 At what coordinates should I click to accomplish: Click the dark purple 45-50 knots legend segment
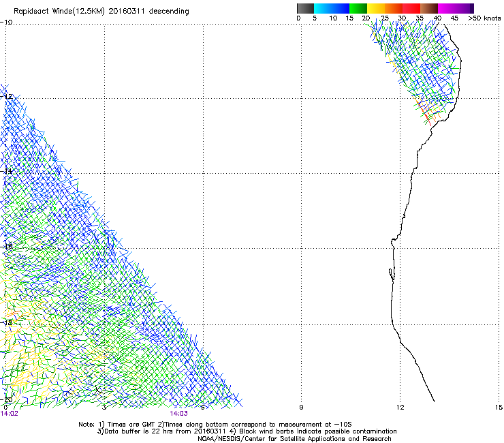click(464, 8)
